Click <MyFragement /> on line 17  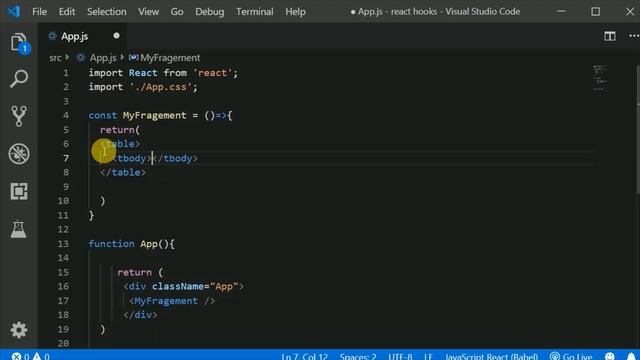click(x=172, y=301)
